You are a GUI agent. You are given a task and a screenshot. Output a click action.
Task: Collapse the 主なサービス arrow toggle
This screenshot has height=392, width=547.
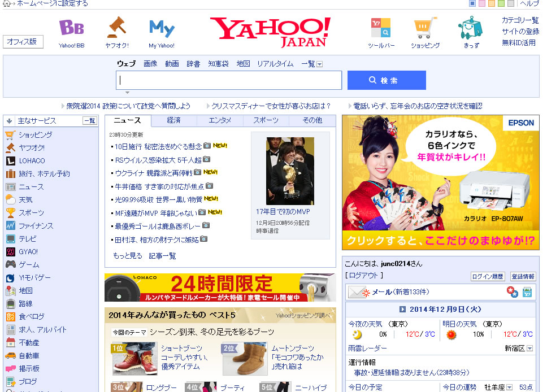10,121
